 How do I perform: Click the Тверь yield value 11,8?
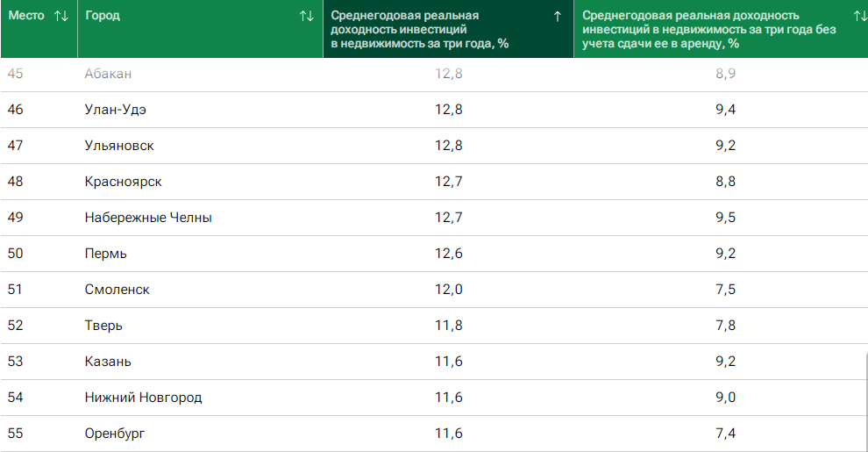[x=448, y=326]
